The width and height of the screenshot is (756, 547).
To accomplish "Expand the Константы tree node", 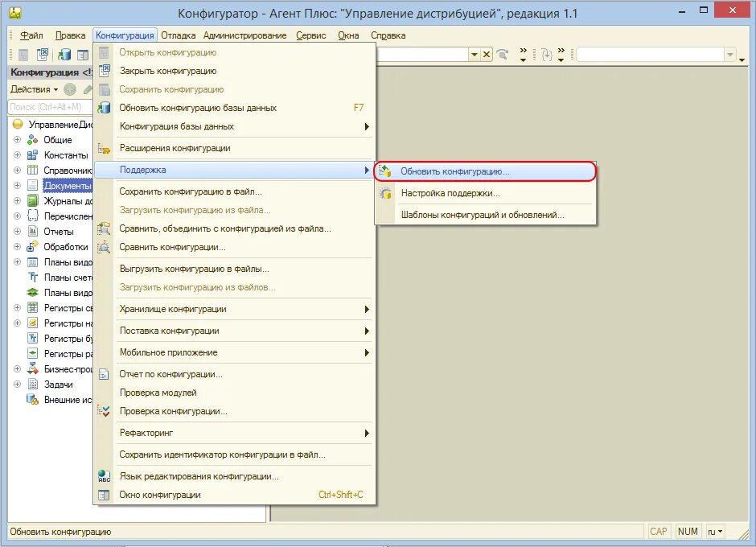I will pyautogui.click(x=18, y=155).
